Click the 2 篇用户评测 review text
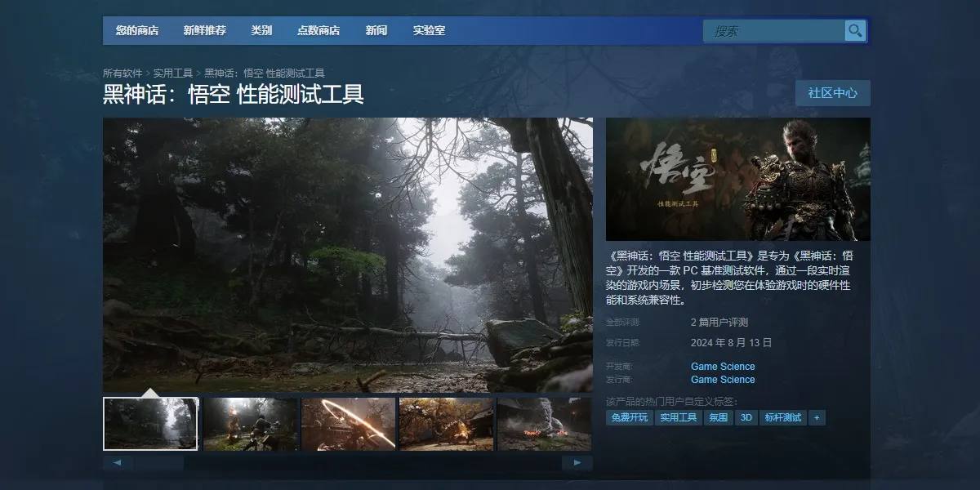 point(719,323)
